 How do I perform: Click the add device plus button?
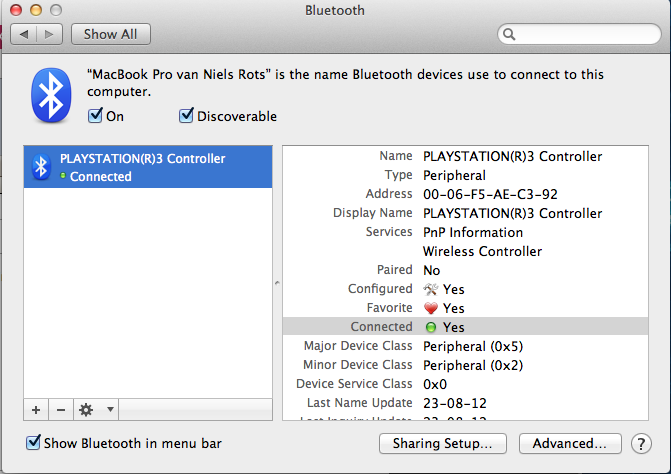click(x=36, y=410)
